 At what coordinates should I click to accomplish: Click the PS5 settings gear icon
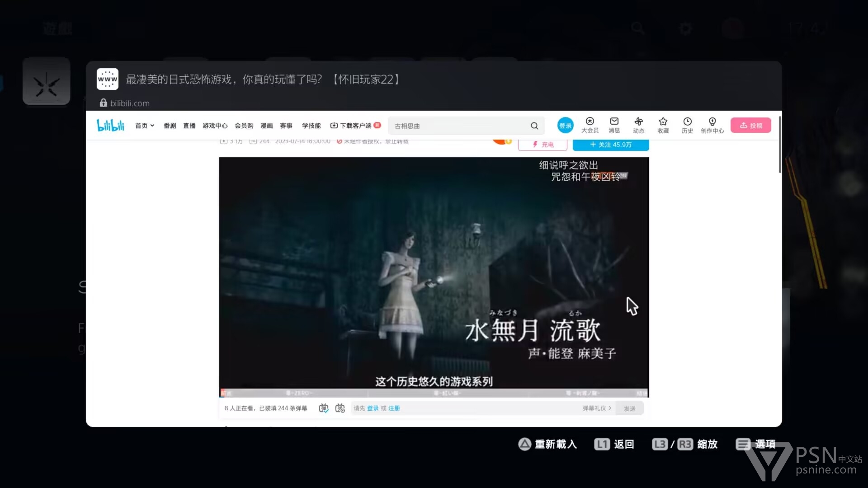tap(685, 28)
